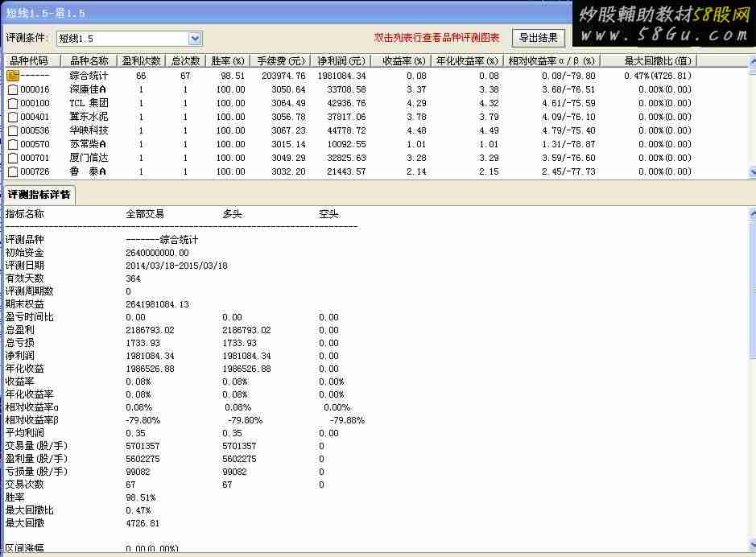Viewport: 756px width, 557px height.
Task: Select the 厦门信达 row name
Action: point(89,158)
